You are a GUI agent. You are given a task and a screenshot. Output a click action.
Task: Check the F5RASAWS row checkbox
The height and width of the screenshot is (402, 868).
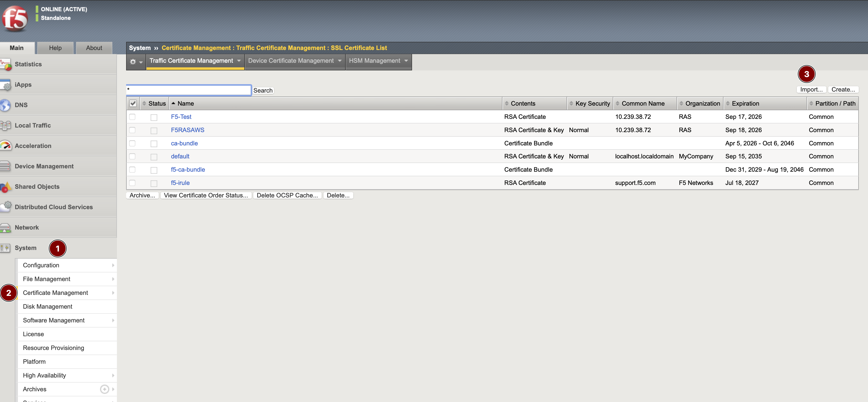pos(132,130)
